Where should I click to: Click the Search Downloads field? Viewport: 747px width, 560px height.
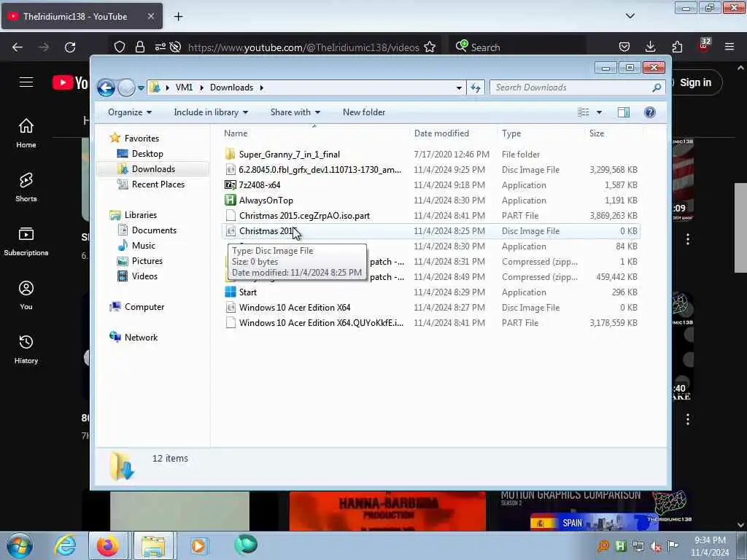click(x=578, y=87)
